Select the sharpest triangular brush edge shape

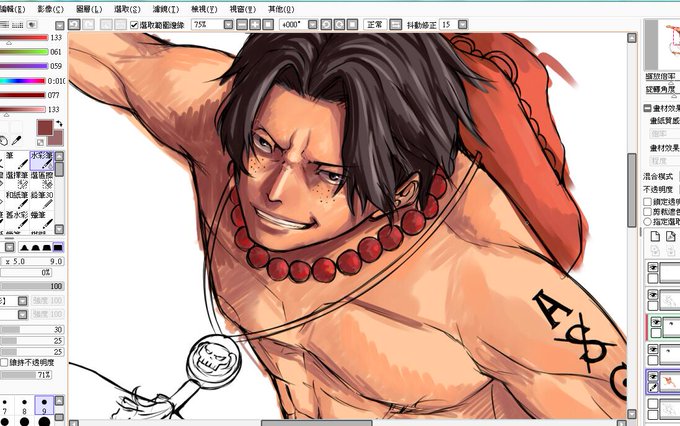[x=24, y=248]
